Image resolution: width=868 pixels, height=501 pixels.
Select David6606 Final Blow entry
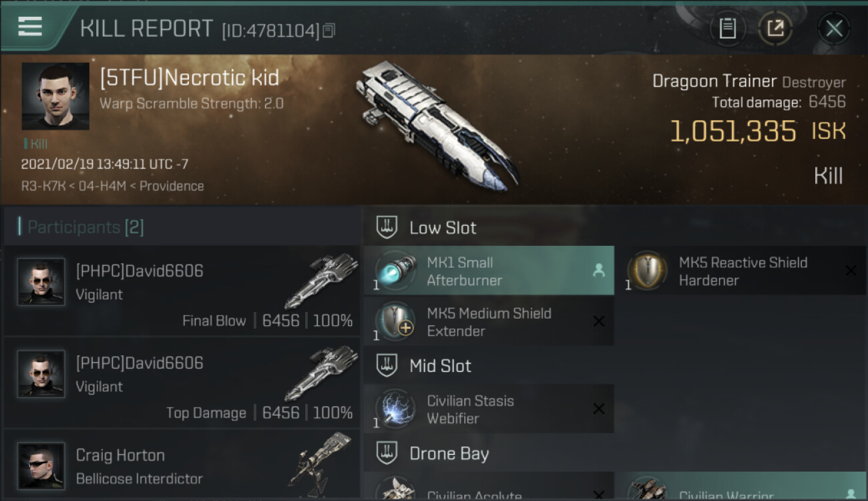click(182, 291)
